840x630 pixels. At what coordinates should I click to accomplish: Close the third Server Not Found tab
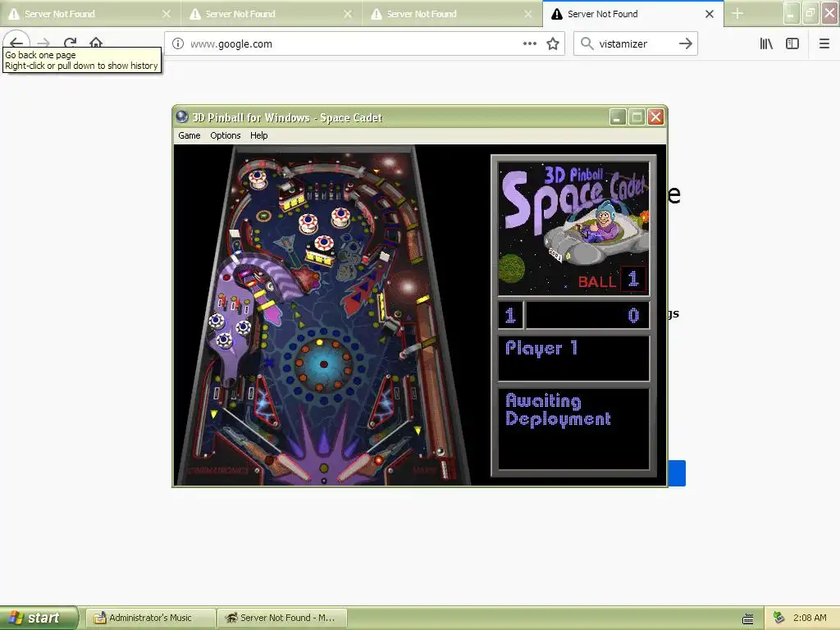[528, 14]
